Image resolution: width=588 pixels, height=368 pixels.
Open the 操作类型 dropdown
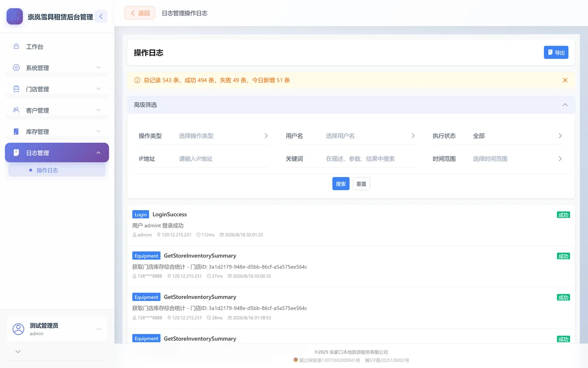point(224,136)
